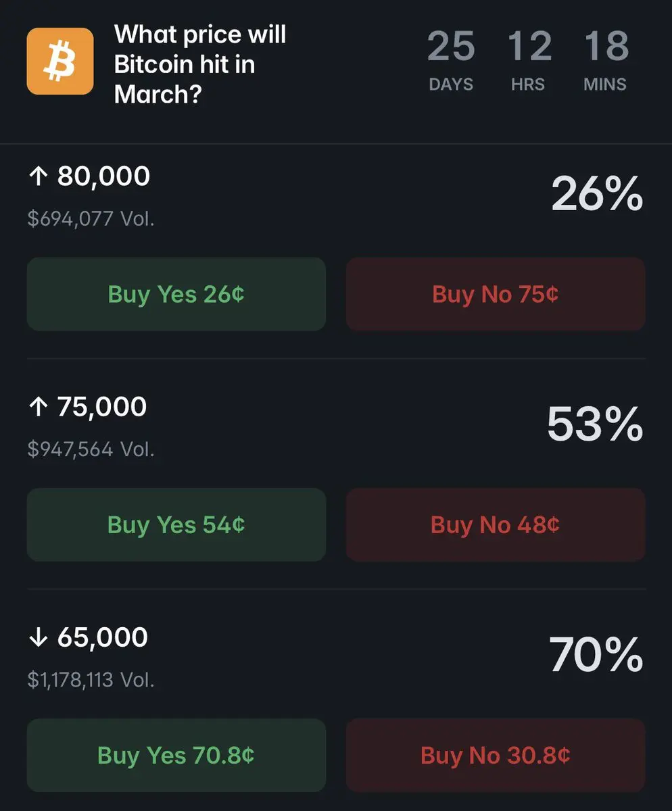Click the down arrow beside 65,000
The height and width of the screenshot is (811, 672).
(38, 639)
